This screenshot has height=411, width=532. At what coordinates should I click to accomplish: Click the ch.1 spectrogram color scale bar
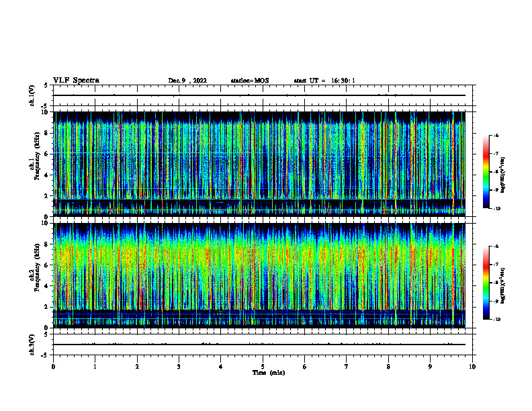pos(486,172)
